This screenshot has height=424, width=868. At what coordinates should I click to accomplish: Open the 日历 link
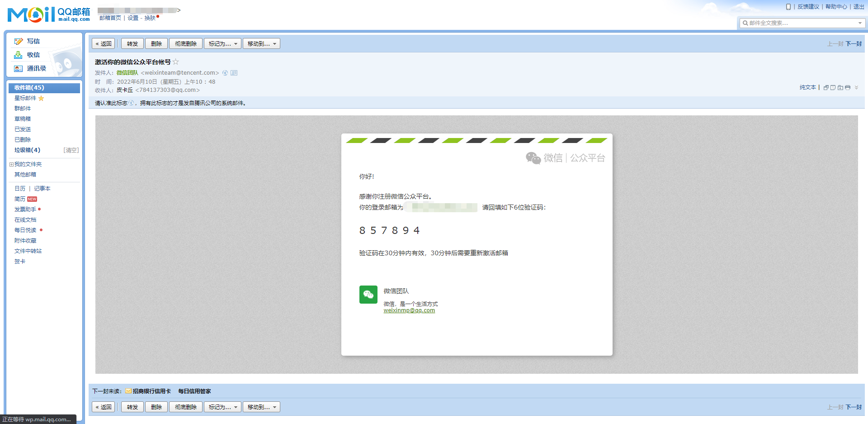pyautogui.click(x=20, y=189)
